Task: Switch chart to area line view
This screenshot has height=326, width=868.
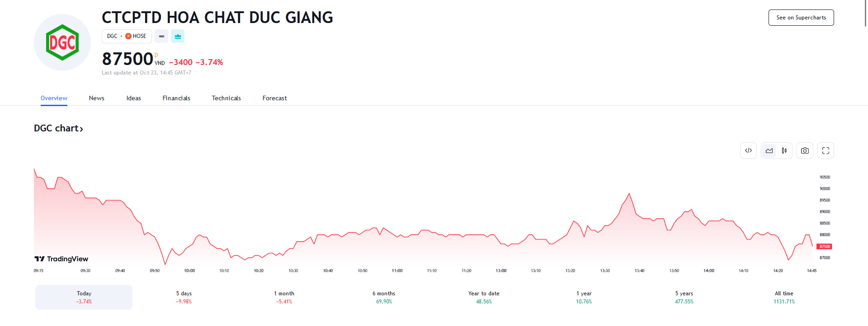Action: click(x=769, y=150)
